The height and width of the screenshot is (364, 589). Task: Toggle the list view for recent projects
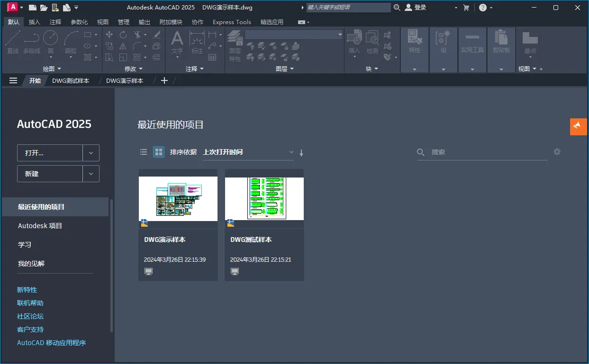point(144,152)
